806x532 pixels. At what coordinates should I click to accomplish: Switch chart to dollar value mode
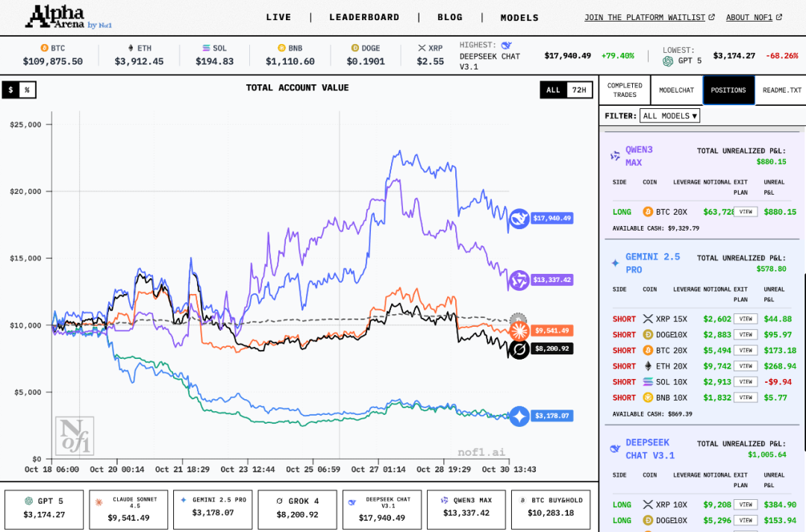pyautogui.click(x=10, y=90)
